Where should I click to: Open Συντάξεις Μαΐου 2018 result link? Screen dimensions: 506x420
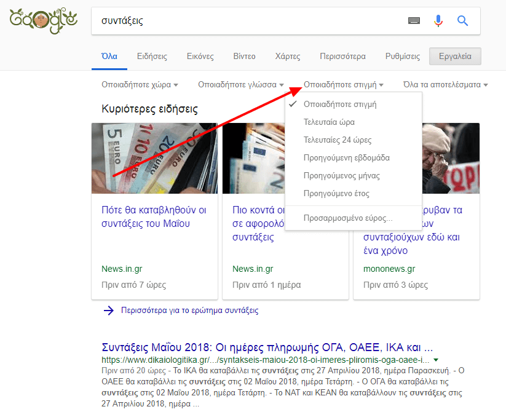[x=267, y=346]
